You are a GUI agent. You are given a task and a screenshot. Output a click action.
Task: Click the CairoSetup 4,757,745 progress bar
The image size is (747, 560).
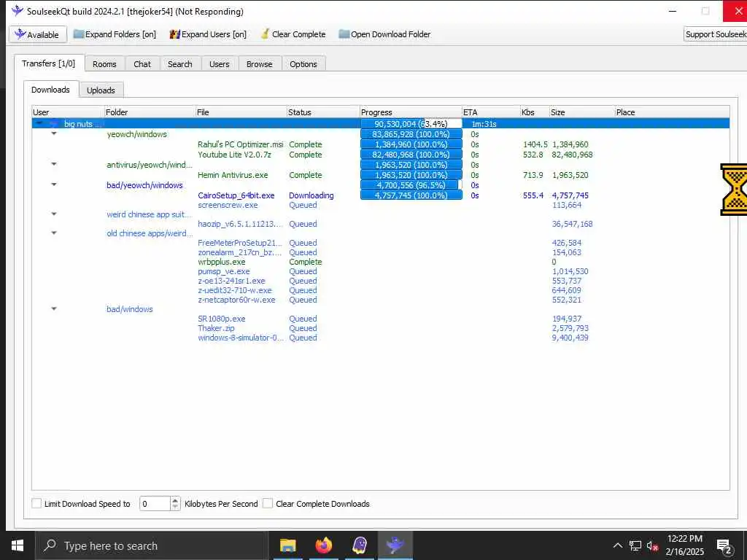411,195
